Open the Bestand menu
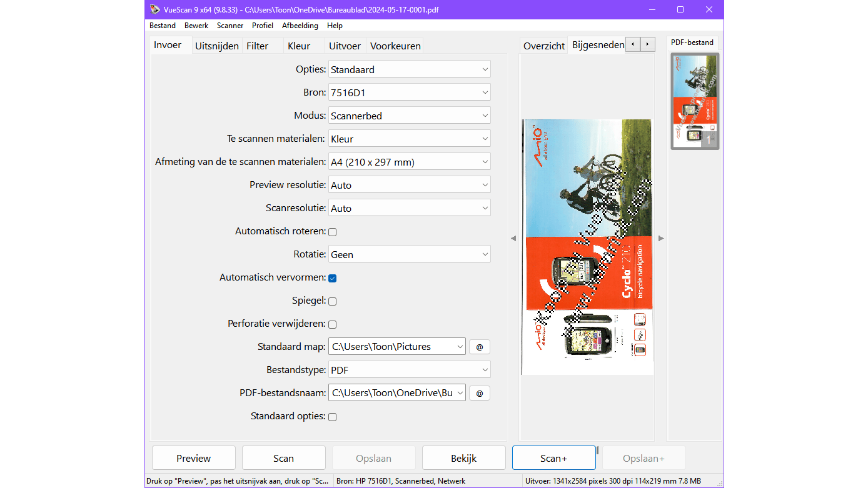The height and width of the screenshot is (488, 868). click(x=163, y=26)
